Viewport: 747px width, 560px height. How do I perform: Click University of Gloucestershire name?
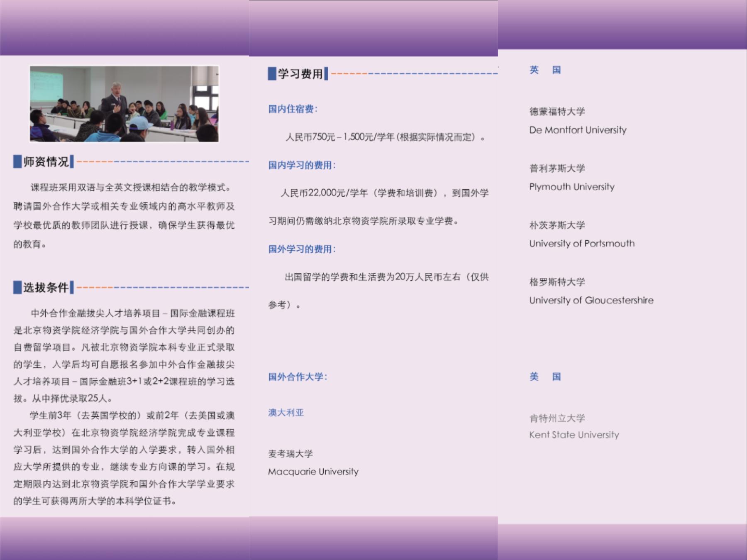(x=591, y=300)
